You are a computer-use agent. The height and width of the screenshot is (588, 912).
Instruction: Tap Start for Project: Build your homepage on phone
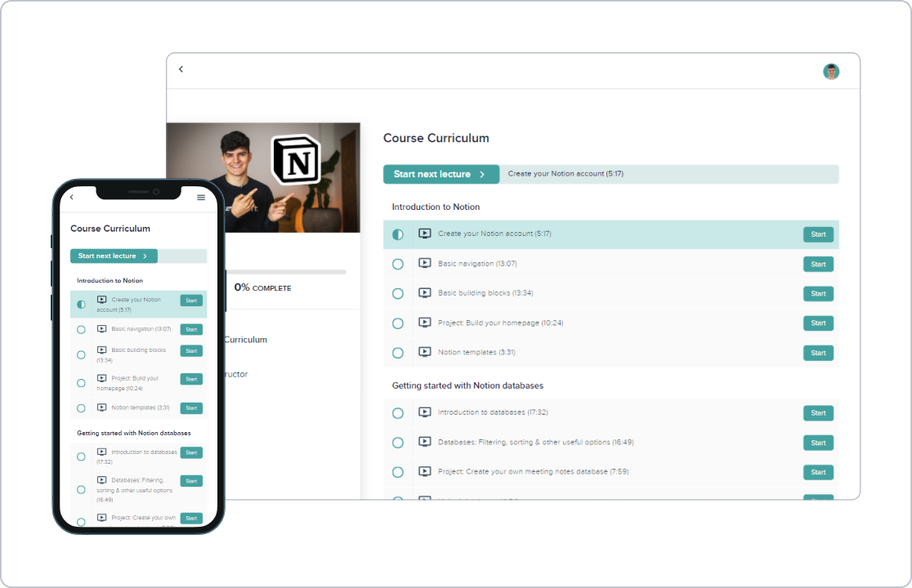click(x=191, y=380)
